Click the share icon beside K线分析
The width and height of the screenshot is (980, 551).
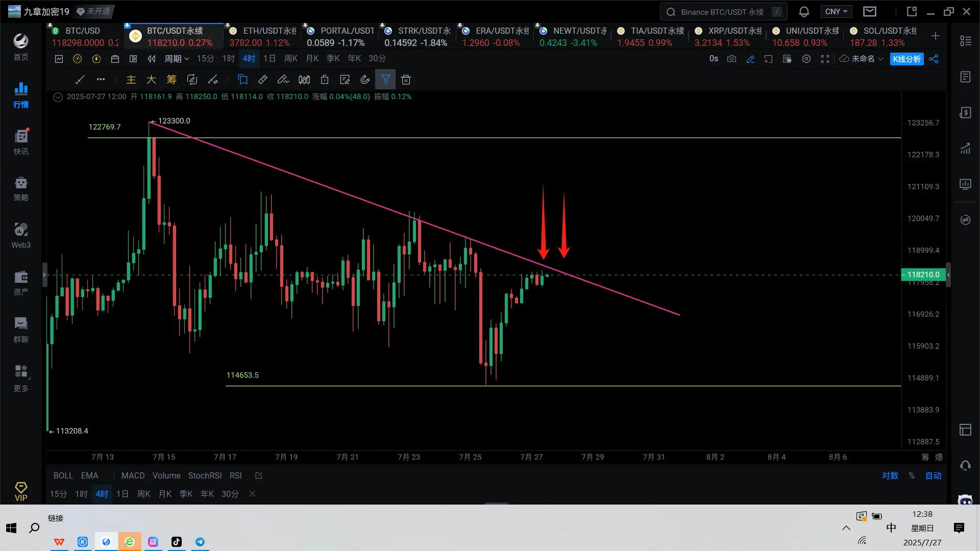click(934, 59)
